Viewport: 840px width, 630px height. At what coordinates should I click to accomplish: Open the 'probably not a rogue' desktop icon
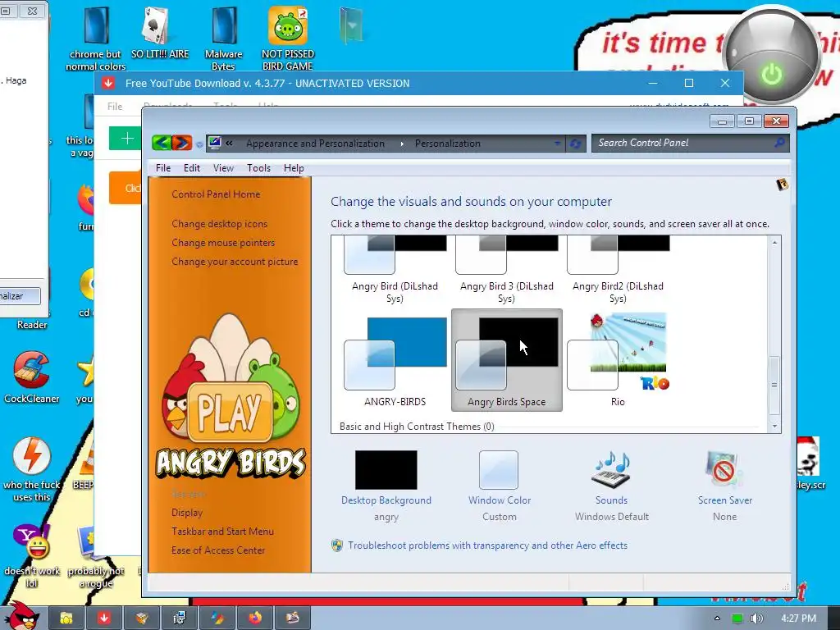[96, 556]
